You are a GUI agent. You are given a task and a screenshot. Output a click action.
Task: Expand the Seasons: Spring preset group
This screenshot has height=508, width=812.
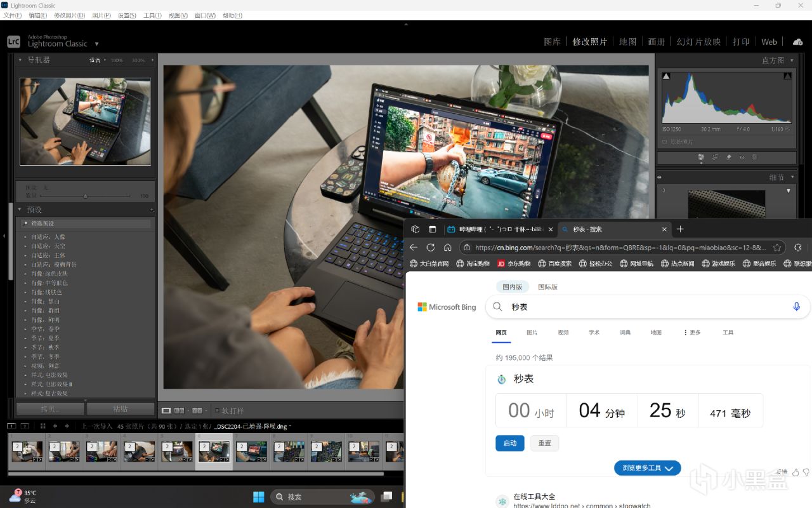point(25,329)
